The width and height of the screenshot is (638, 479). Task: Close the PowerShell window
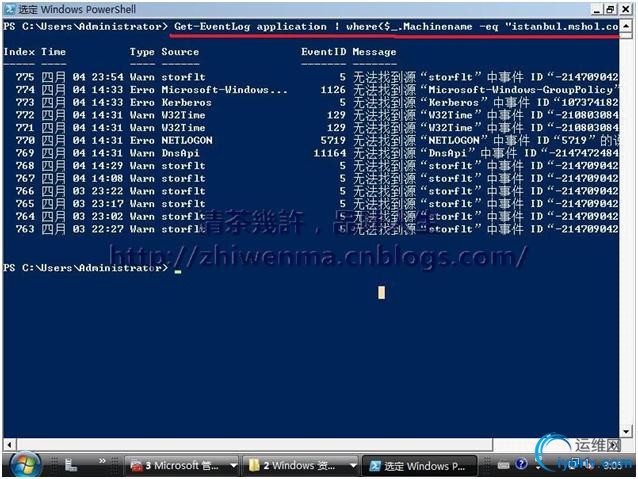[x=625, y=9]
